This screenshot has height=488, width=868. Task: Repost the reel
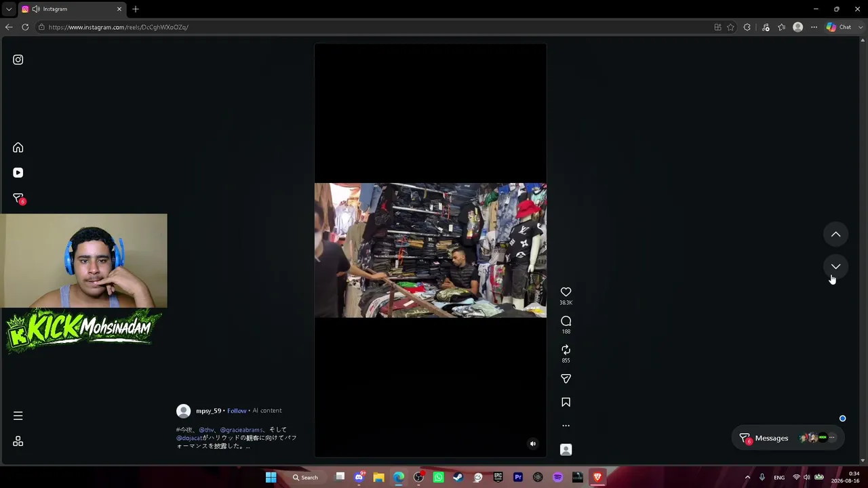pyautogui.click(x=566, y=350)
